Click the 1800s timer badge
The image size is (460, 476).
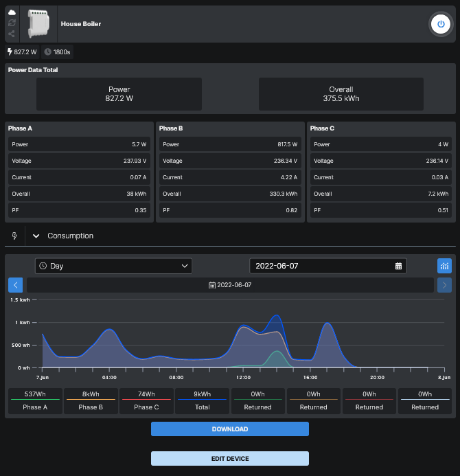point(58,52)
